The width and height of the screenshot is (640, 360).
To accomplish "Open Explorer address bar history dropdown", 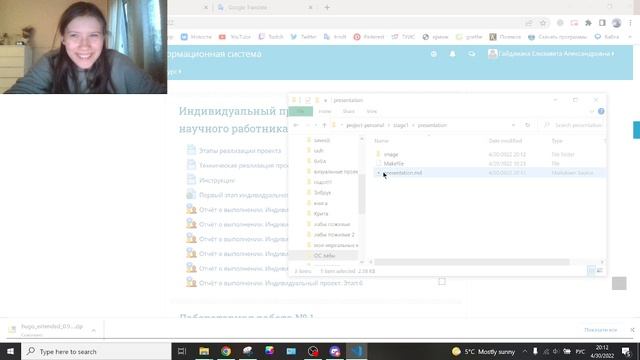I will click(x=513, y=125).
